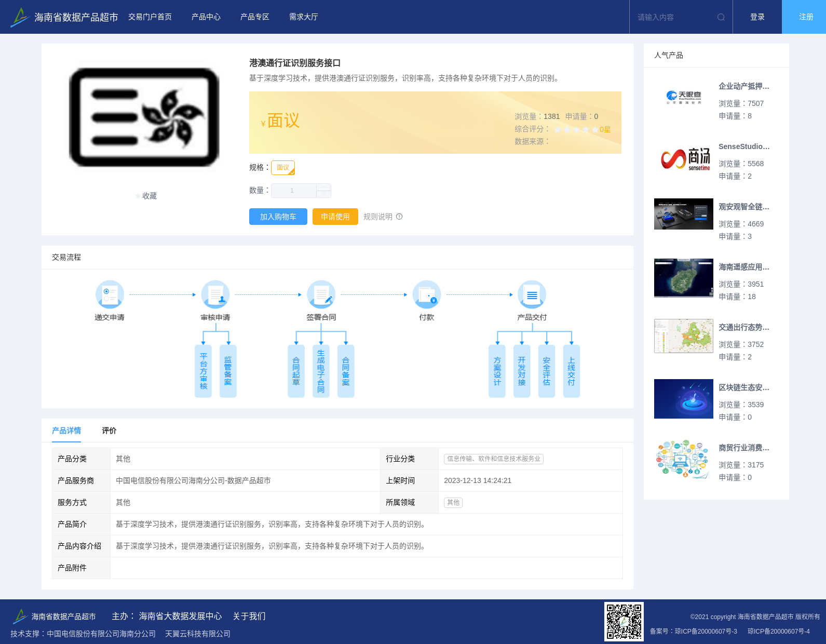The width and height of the screenshot is (826, 644).
Task: Open the 海南遥感应用 product title
Action: pyautogui.click(x=744, y=267)
